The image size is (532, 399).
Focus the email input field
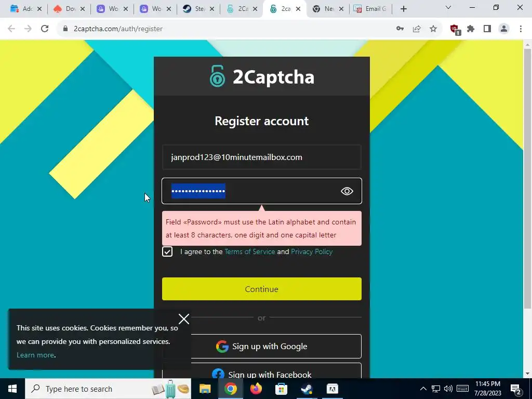click(262, 157)
